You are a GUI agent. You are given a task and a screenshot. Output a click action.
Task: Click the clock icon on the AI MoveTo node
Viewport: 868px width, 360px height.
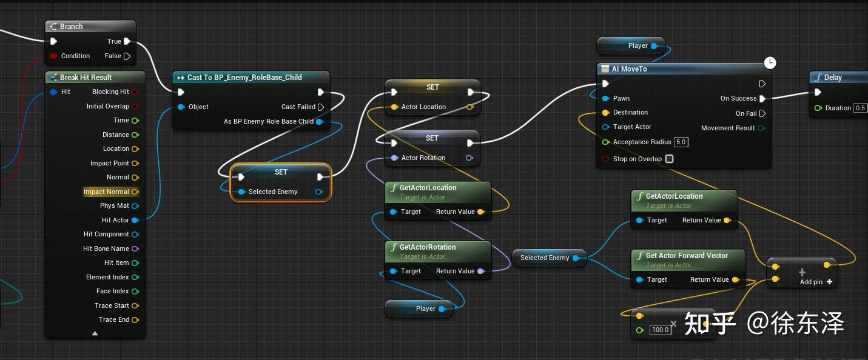pos(770,62)
